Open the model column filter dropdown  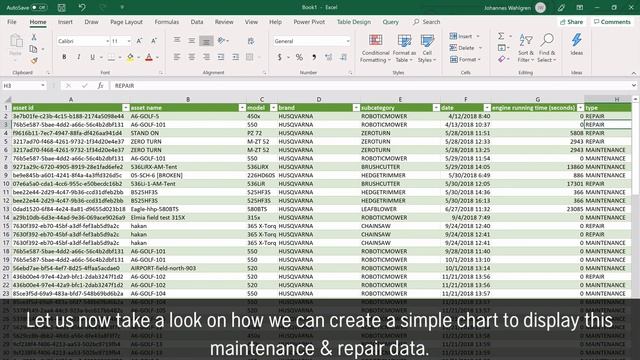click(x=273, y=108)
